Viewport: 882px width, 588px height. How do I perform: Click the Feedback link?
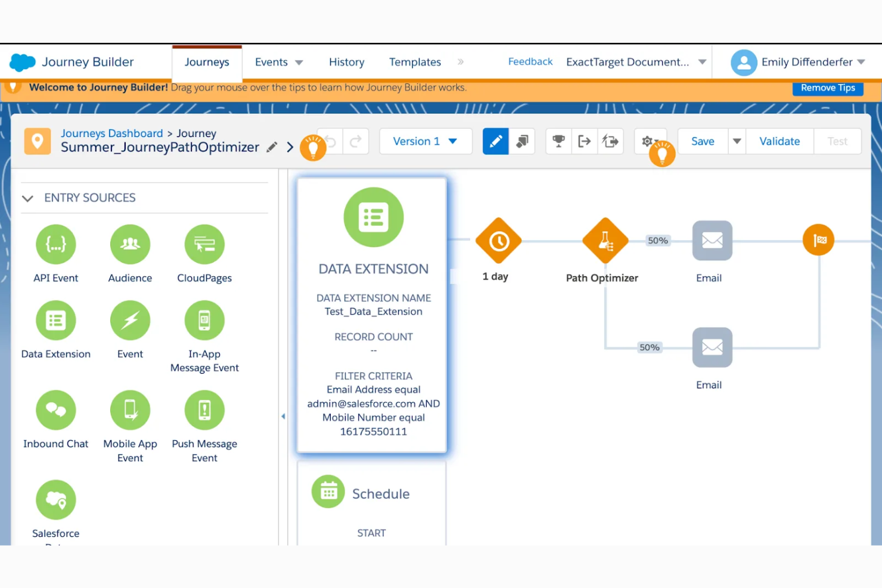click(x=530, y=61)
